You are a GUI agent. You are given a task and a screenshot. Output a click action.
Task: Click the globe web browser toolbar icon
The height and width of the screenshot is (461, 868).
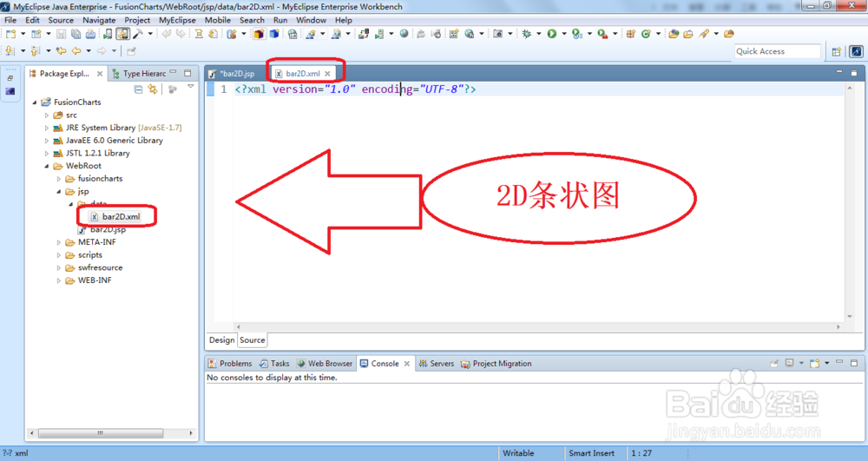pyautogui.click(x=404, y=34)
